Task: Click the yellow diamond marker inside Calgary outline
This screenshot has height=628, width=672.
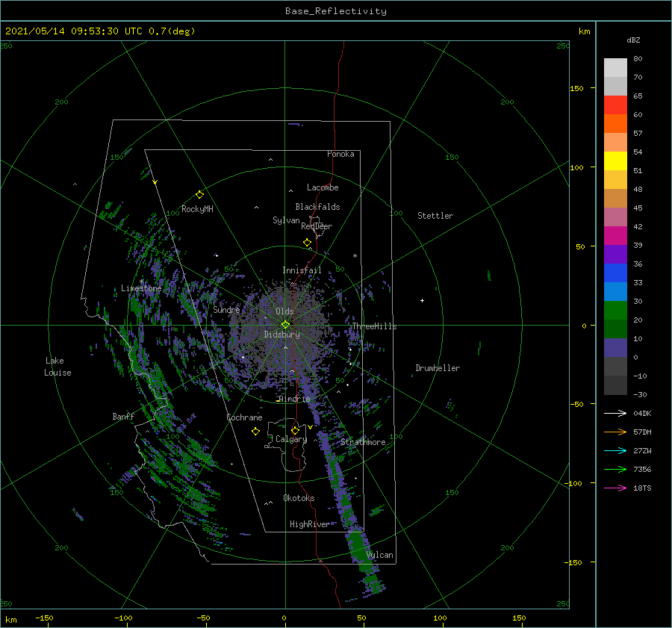Action: tap(295, 430)
